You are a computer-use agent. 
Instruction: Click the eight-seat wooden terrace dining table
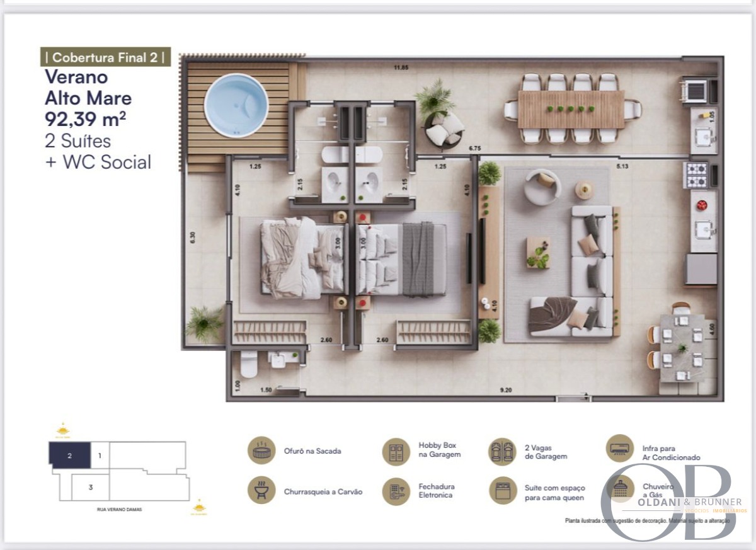coord(571,109)
